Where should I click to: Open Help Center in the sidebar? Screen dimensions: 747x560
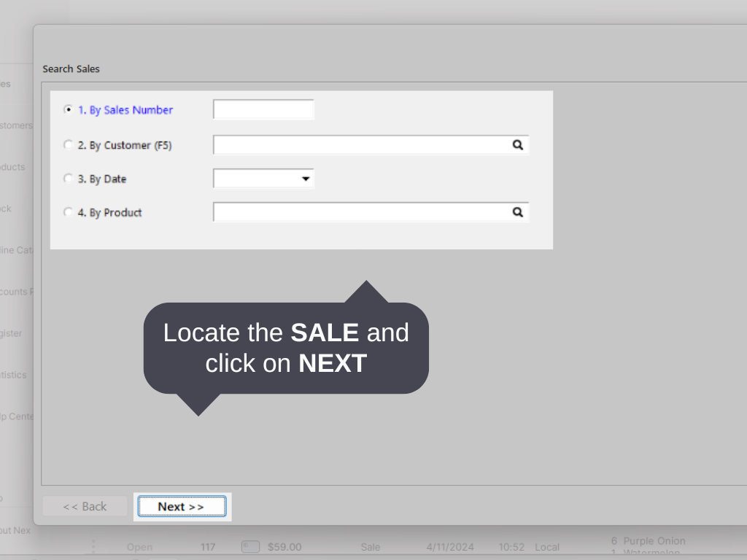coord(15,416)
